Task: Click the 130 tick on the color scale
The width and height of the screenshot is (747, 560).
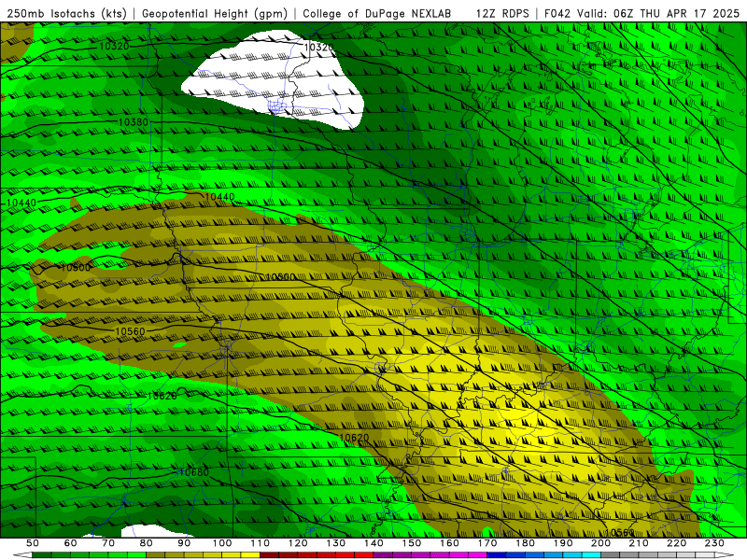Action: click(336, 543)
